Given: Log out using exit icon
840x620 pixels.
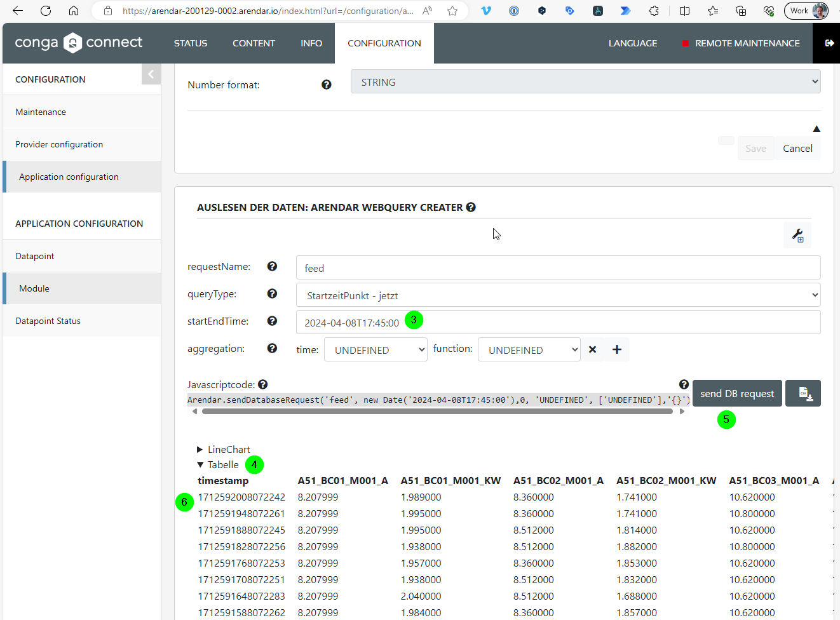Looking at the screenshot, I should click(829, 43).
